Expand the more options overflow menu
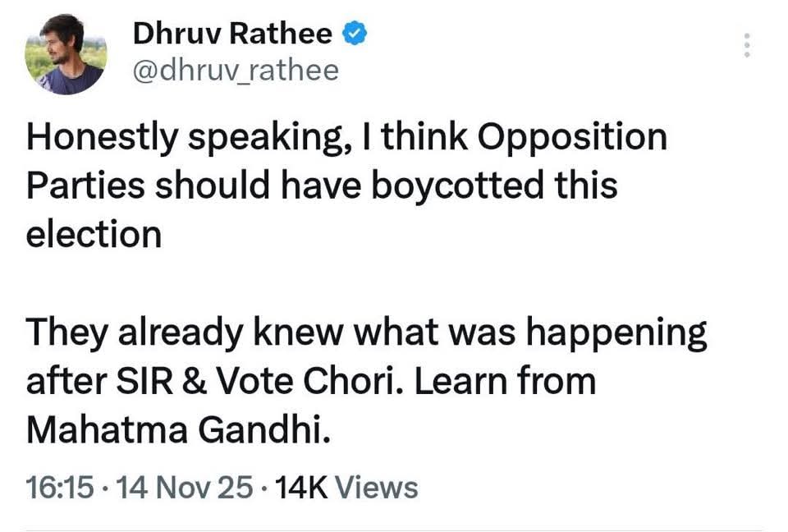This screenshot has height=532, width=788. (746, 47)
